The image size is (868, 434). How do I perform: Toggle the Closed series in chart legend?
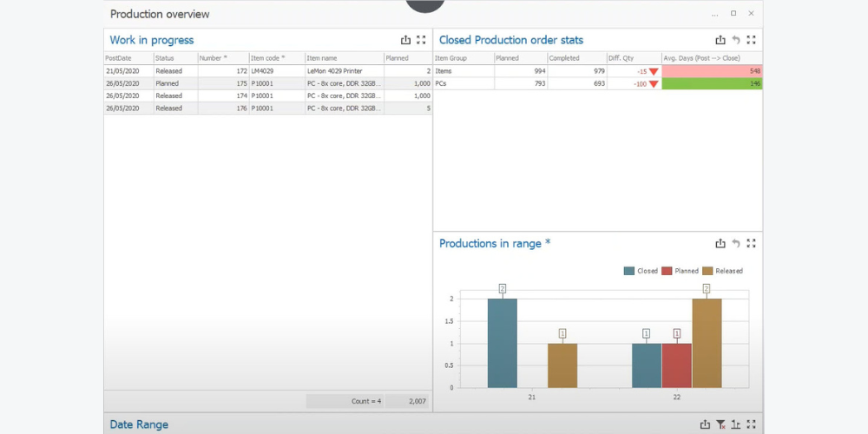click(641, 271)
